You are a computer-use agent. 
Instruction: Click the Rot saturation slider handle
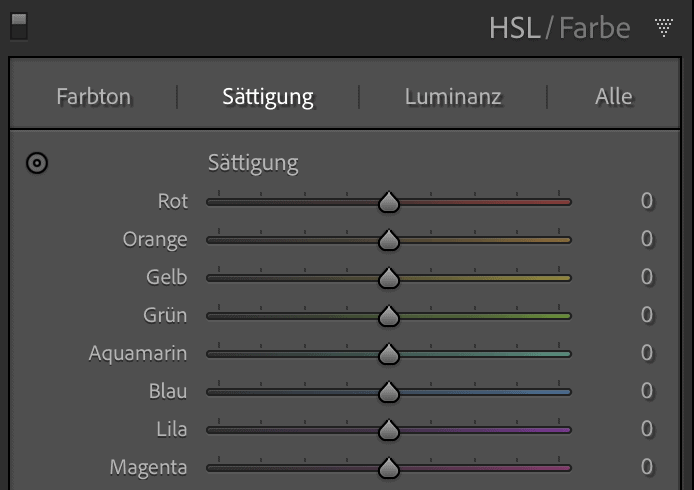[x=389, y=202]
